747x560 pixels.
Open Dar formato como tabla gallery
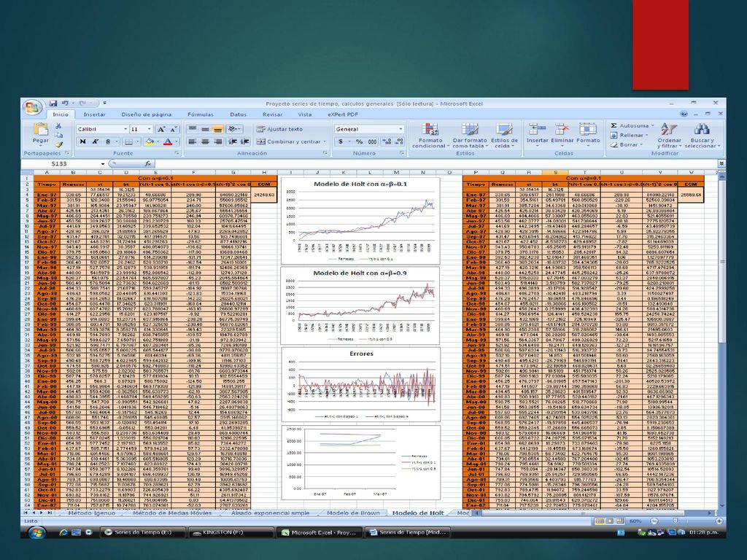click(x=470, y=135)
